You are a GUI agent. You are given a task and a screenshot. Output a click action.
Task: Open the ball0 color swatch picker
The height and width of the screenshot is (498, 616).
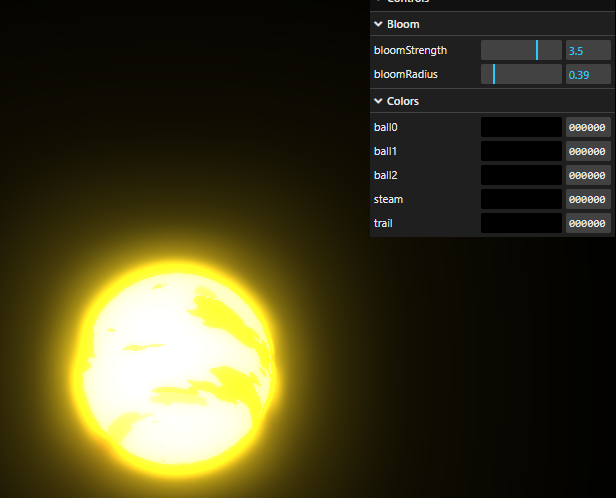(521, 128)
